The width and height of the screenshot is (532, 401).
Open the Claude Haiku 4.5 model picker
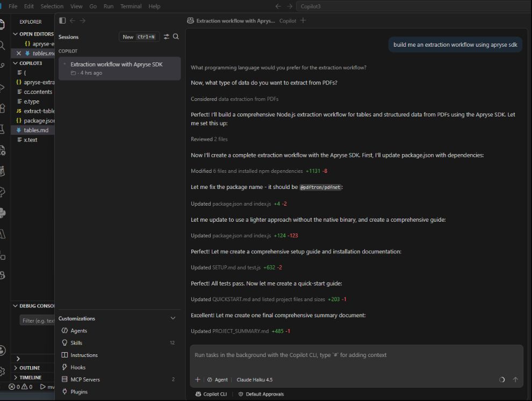pyautogui.click(x=255, y=380)
